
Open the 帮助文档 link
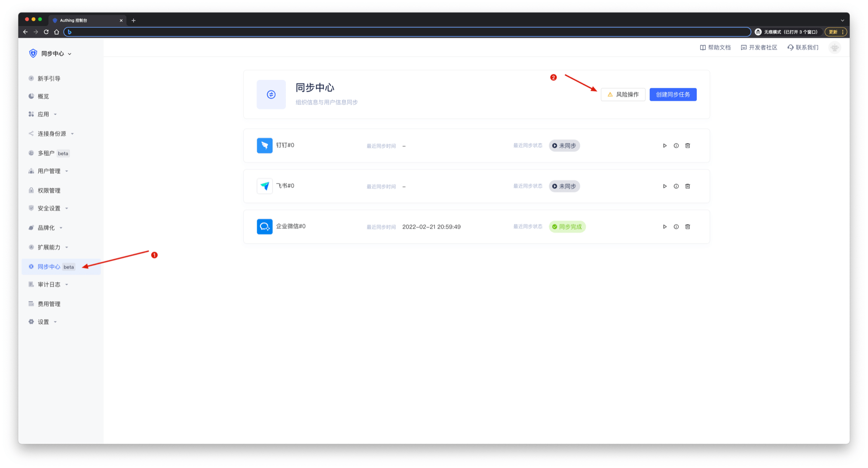point(715,47)
